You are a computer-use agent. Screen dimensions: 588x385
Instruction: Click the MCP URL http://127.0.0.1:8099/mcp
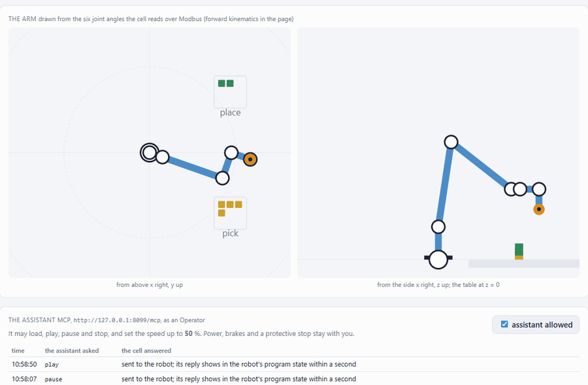click(117, 320)
